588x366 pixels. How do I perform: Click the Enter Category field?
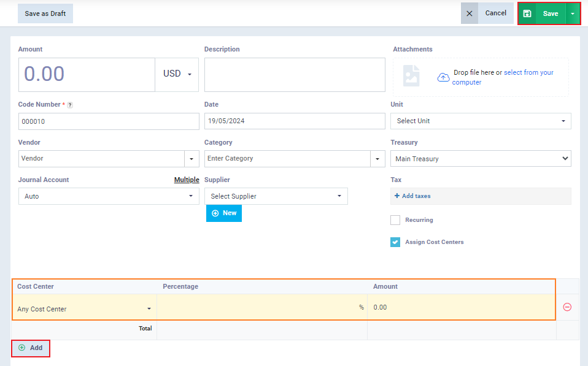tap(287, 159)
